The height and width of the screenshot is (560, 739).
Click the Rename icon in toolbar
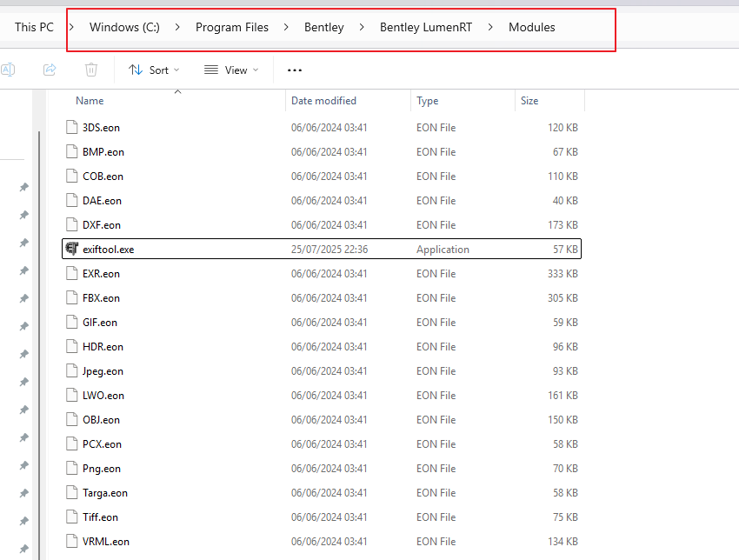coord(8,70)
